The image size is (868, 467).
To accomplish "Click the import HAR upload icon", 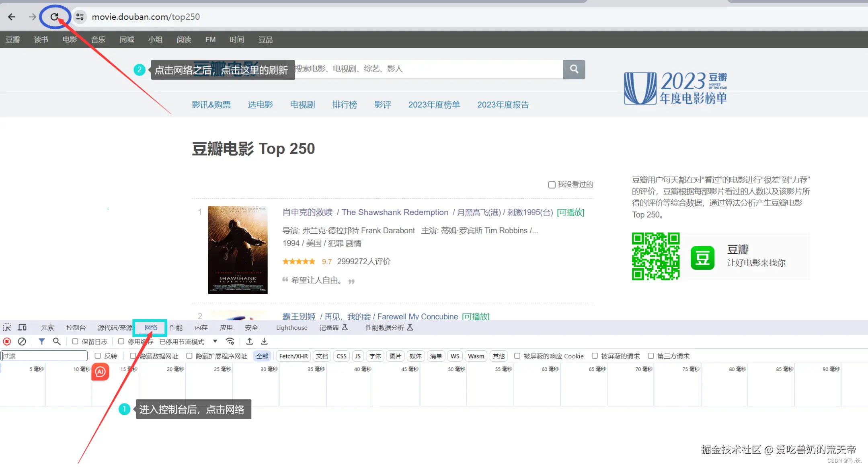I will pos(250,342).
